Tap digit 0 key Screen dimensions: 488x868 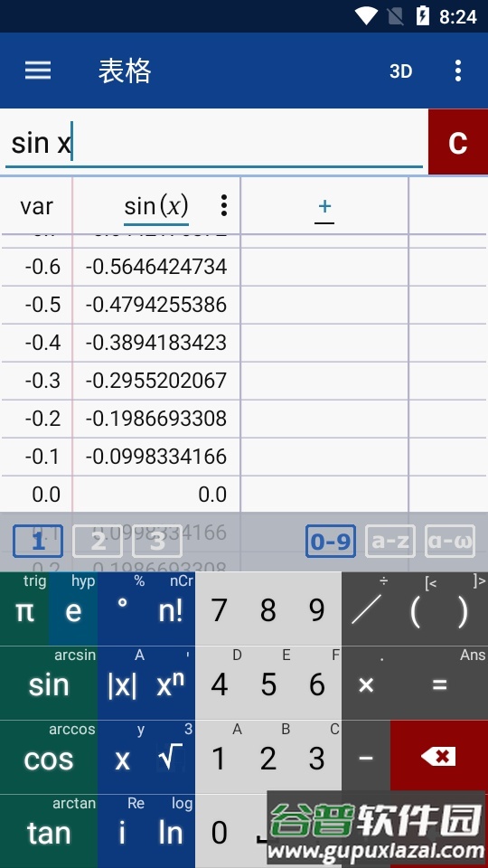click(220, 832)
